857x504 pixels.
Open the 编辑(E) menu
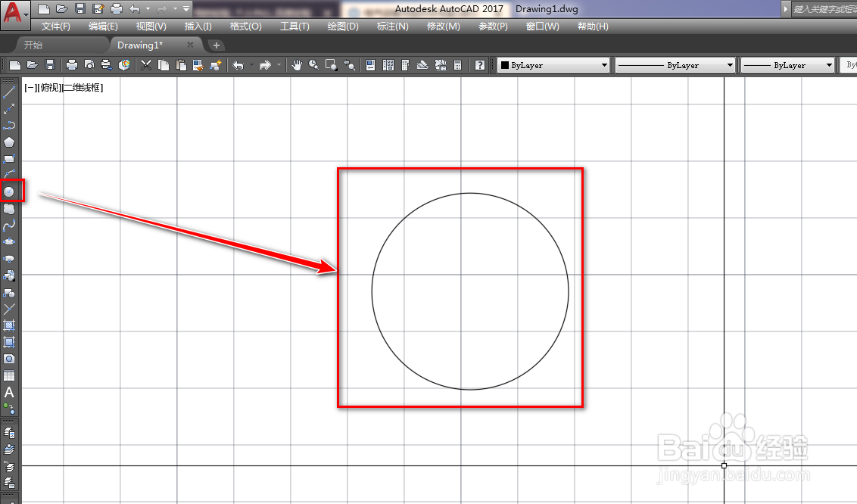tap(103, 26)
